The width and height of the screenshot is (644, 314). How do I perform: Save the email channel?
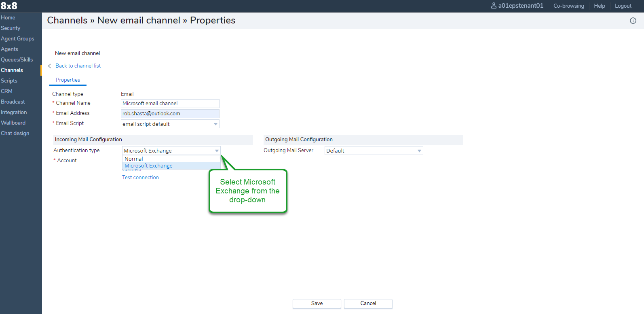tap(317, 303)
